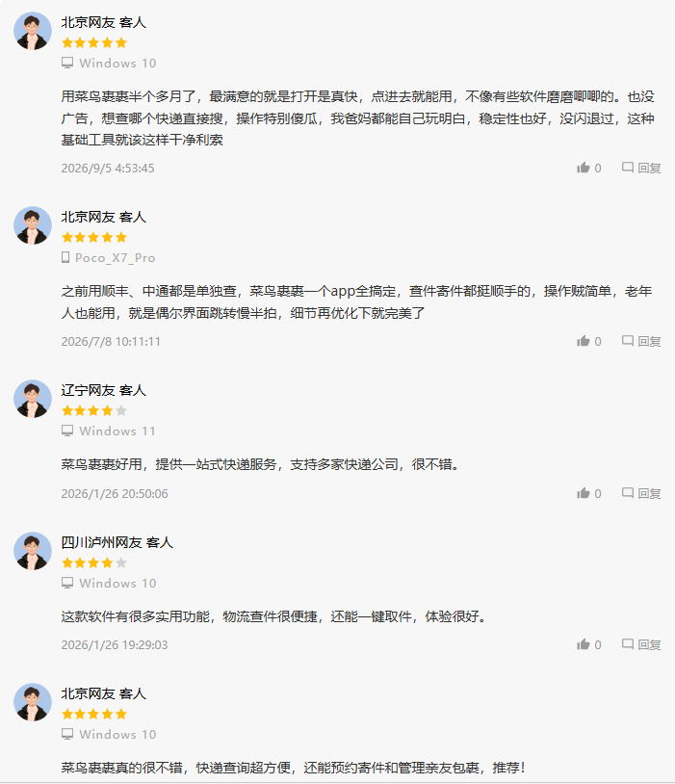Image resolution: width=675 pixels, height=784 pixels.
Task: Open the 四川泸州网友 客人 username
Action: point(117,542)
